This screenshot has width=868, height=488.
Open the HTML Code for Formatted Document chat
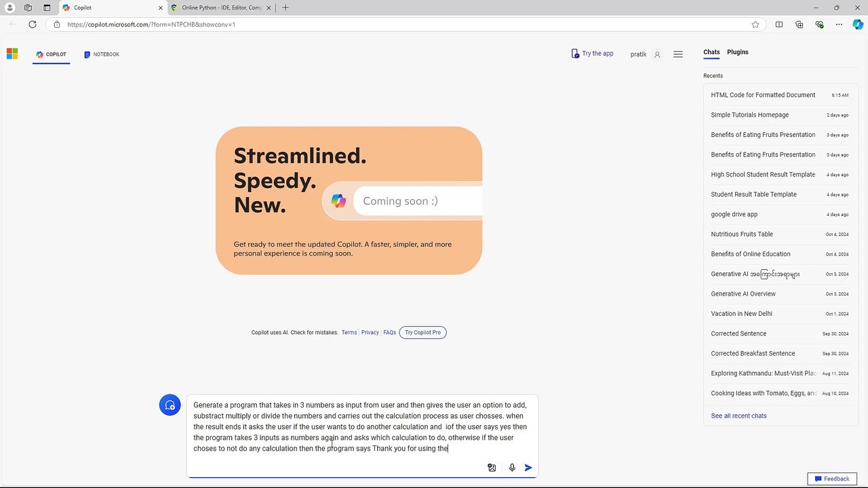(x=779, y=95)
